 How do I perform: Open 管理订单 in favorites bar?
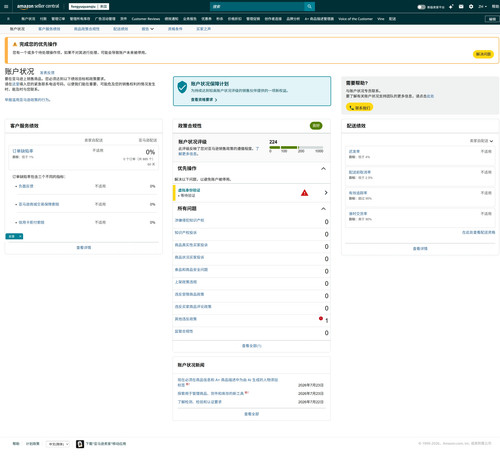[x=58, y=19]
